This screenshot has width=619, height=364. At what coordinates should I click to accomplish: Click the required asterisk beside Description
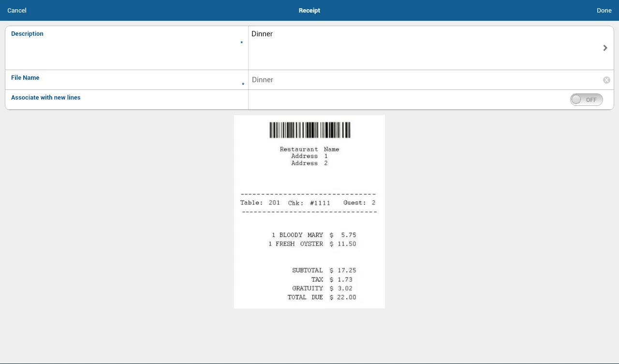click(242, 43)
